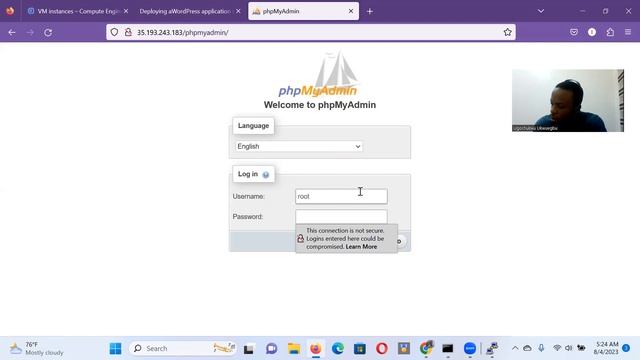Image resolution: width=640 pixels, height=360 pixels.
Task: Click the insecure connection padlock icon
Action: click(128, 32)
